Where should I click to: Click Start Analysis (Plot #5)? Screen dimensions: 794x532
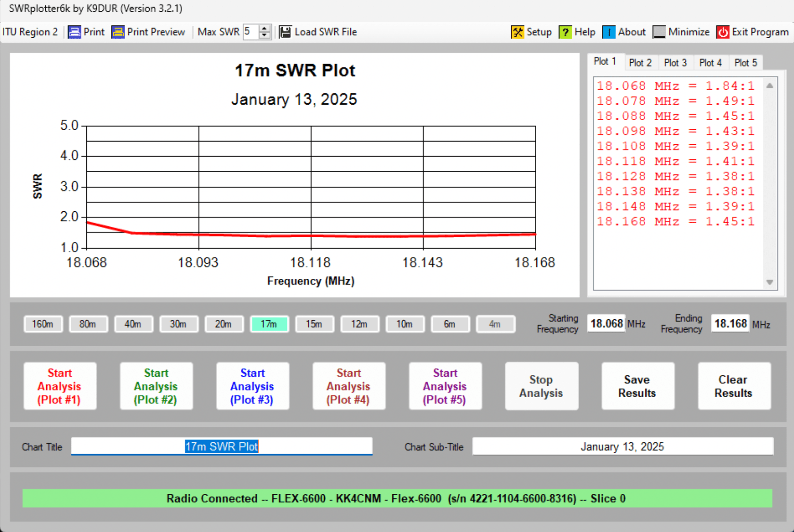(x=445, y=386)
